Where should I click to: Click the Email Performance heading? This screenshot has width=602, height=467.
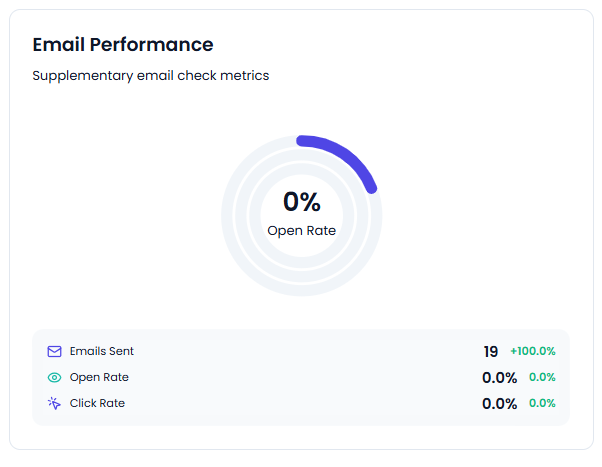(123, 45)
